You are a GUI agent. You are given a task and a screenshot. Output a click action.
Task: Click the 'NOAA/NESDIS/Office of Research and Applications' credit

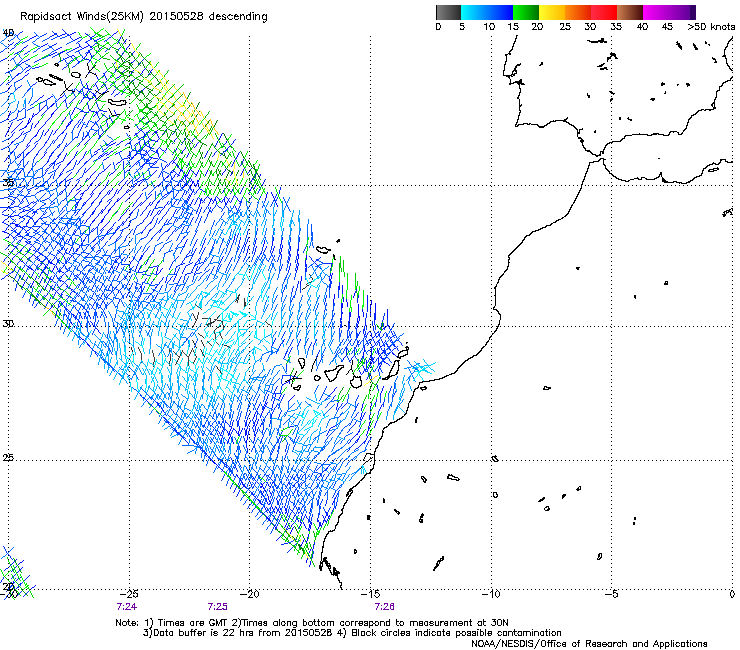pyautogui.click(x=589, y=644)
